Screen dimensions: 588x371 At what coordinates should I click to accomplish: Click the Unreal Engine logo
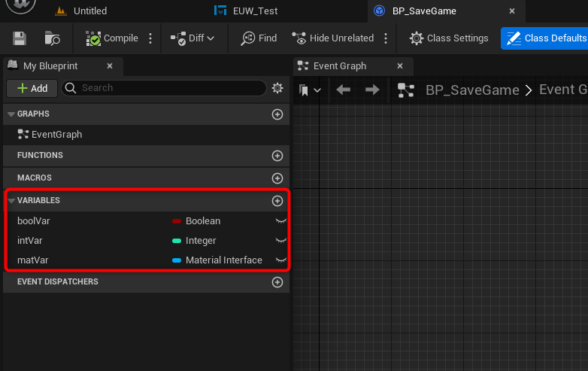coord(20,5)
